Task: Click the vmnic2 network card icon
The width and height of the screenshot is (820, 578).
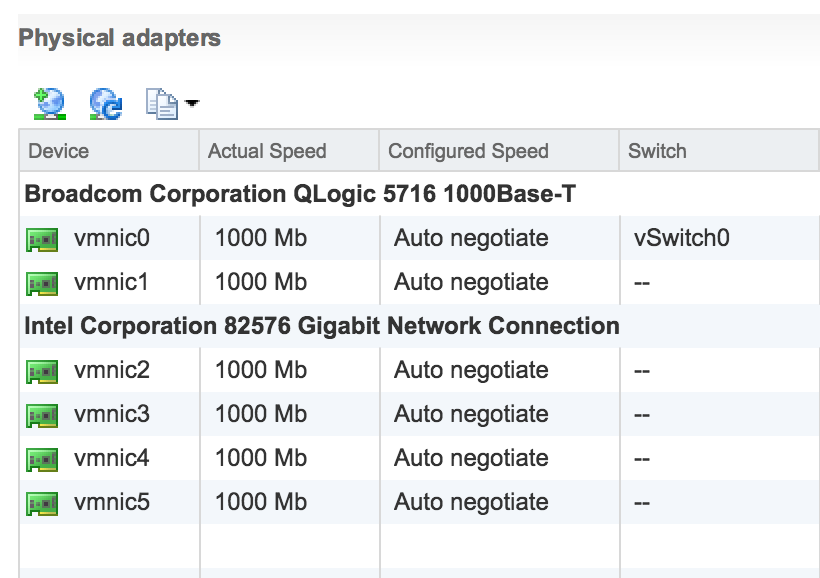Action: [x=42, y=372]
